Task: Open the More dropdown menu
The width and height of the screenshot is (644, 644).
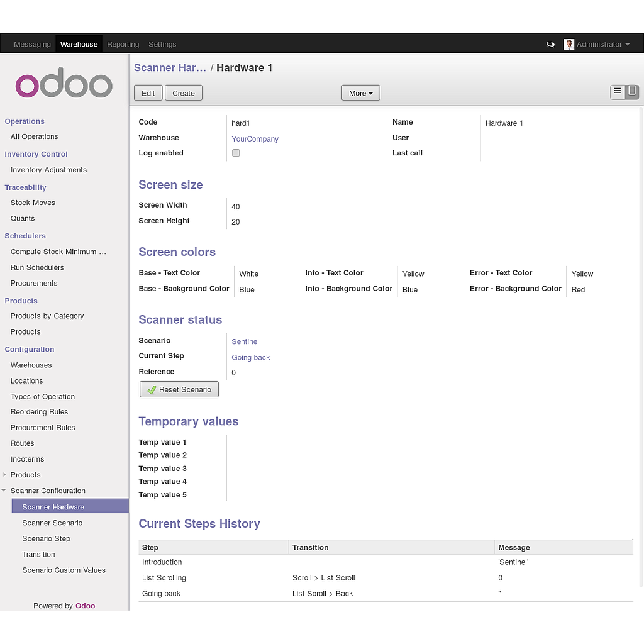Action: click(360, 93)
